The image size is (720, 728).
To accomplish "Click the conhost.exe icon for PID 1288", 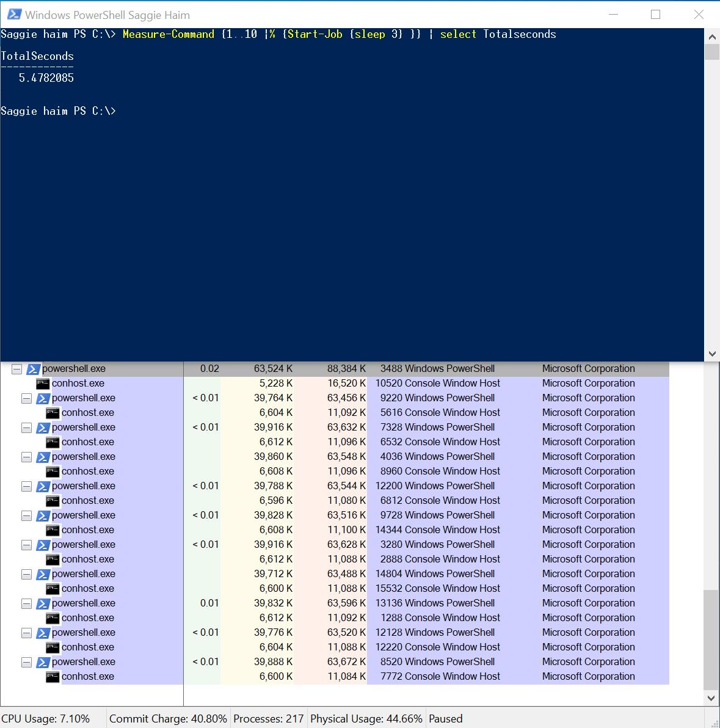I will (53, 619).
